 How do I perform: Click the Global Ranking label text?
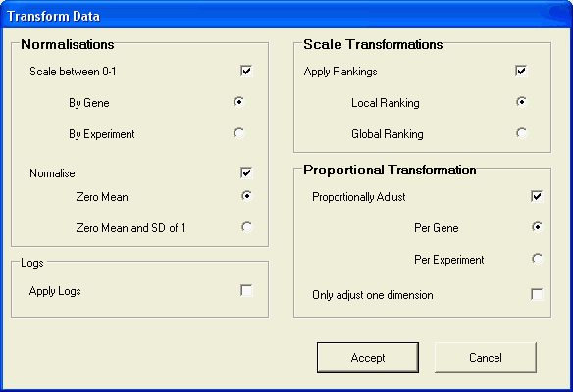388,134
